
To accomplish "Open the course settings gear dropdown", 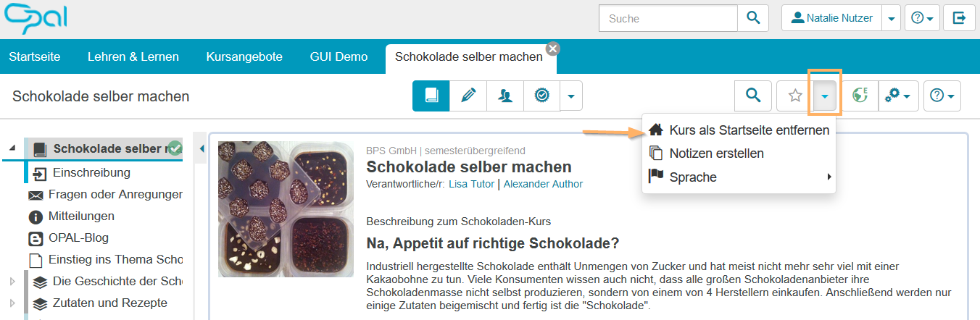I will pyautogui.click(x=899, y=96).
